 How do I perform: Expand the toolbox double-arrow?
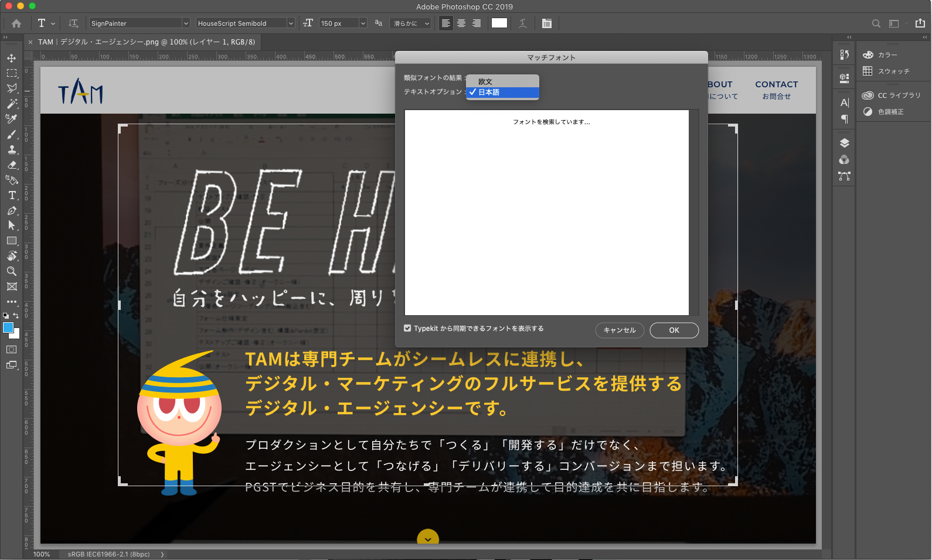click(5, 37)
